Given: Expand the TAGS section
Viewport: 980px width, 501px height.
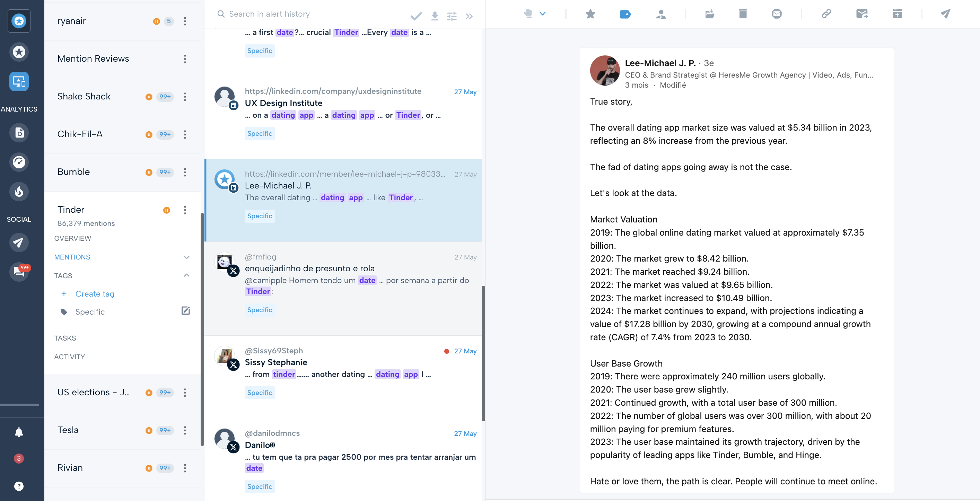Looking at the screenshot, I should click(186, 275).
